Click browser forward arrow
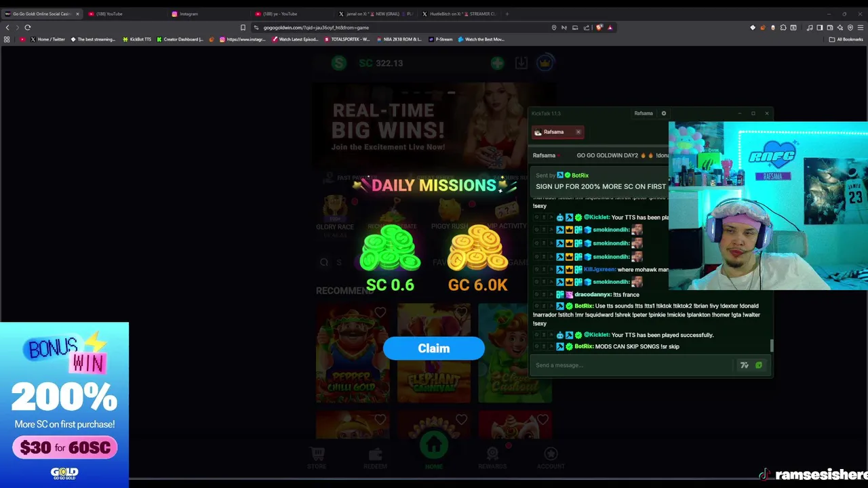868x488 pixels. 17,27
